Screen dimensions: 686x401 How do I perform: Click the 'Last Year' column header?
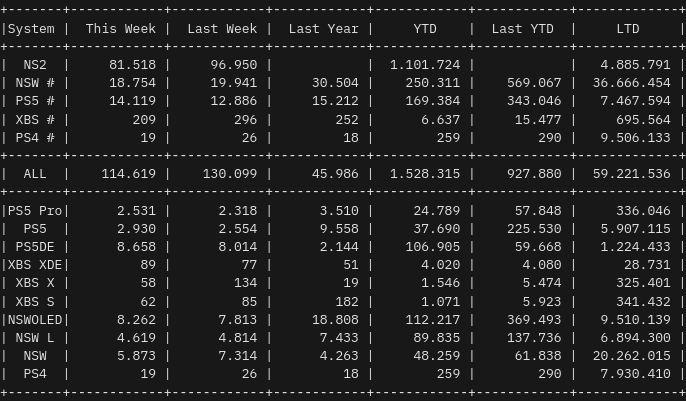pyautogui.click(x=323, y=29)
